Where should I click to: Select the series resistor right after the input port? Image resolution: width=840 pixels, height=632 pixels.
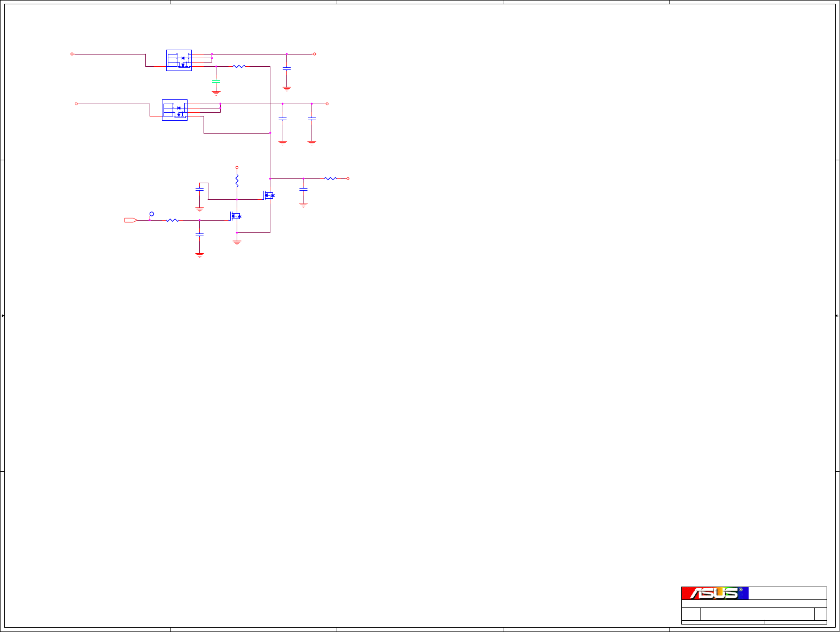[173, 220]
